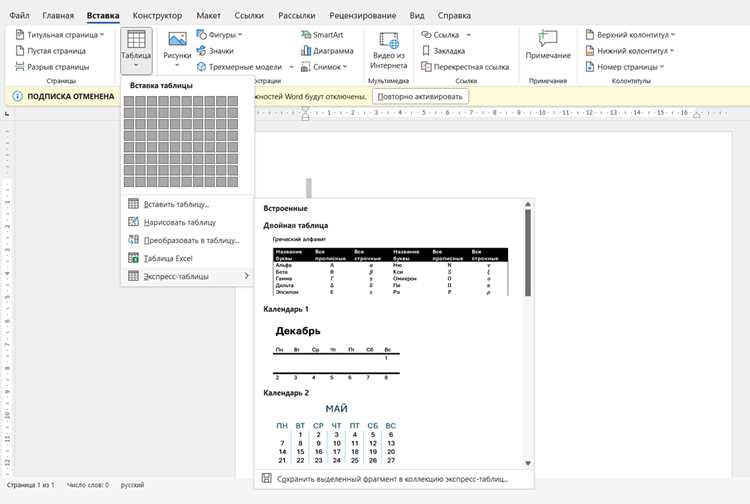Switch to the Ссылки tab
750x504 pixels.
(249, 15)
